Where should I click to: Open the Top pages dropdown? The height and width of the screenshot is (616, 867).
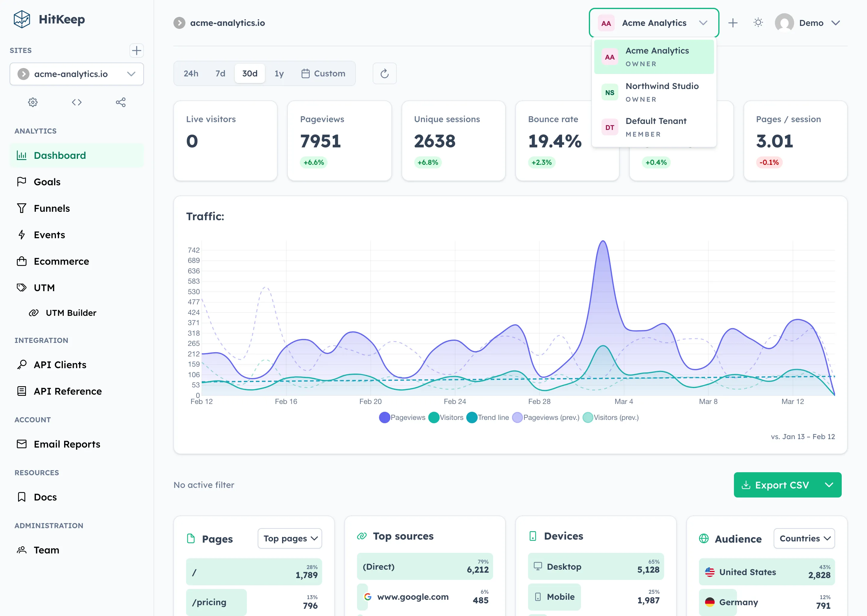click(x=290, y=539)
